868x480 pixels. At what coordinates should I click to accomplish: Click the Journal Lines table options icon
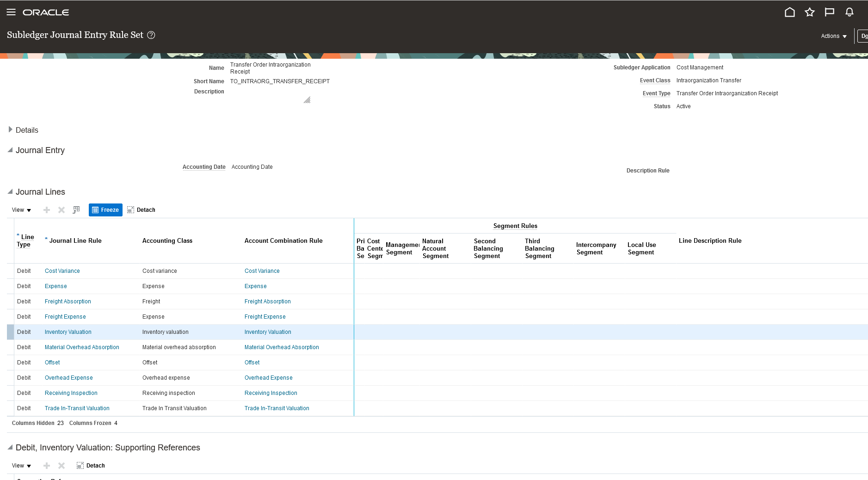(x=76, y=210)
